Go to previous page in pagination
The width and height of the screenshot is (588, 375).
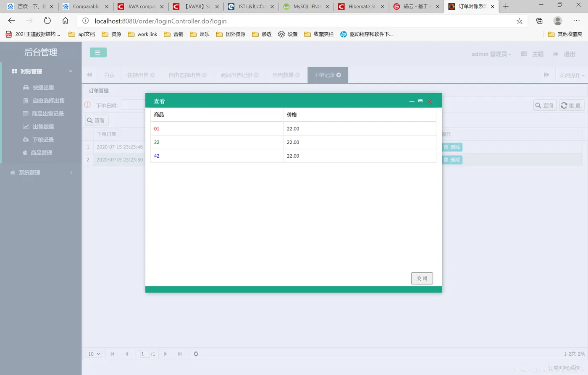pyautogui.click(x=127, y=354)
